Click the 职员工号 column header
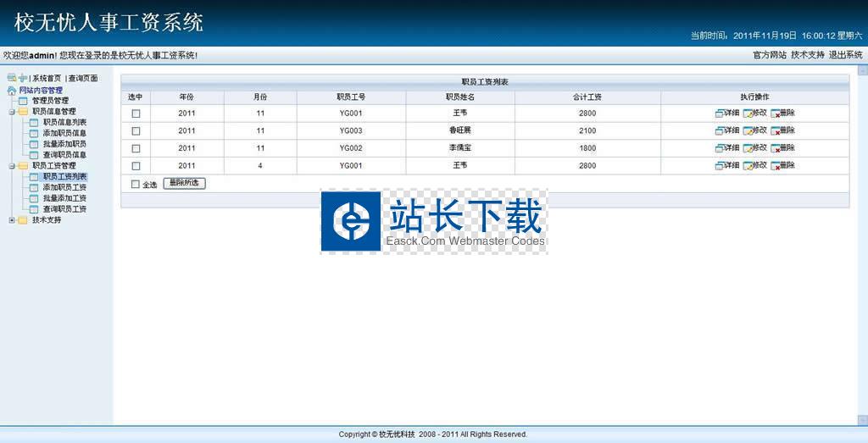This screenshot has height=443, width=868. coord(351,97)
